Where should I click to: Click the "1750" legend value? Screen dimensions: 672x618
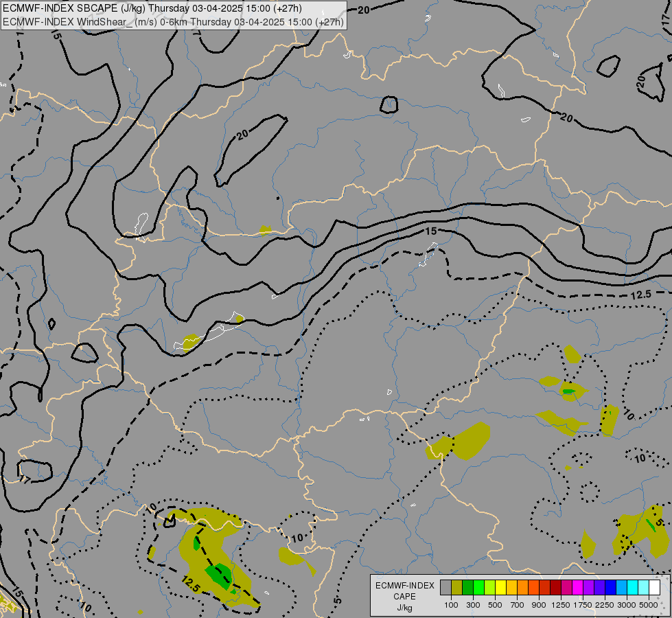(583, 605)
